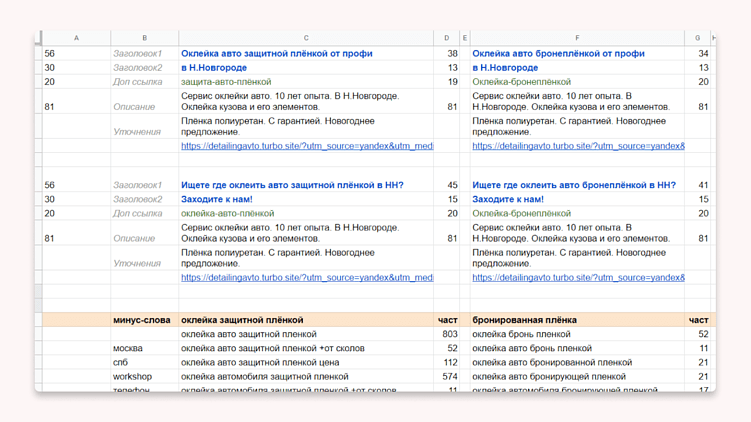Click the select-all corner box

pos(39,38)
